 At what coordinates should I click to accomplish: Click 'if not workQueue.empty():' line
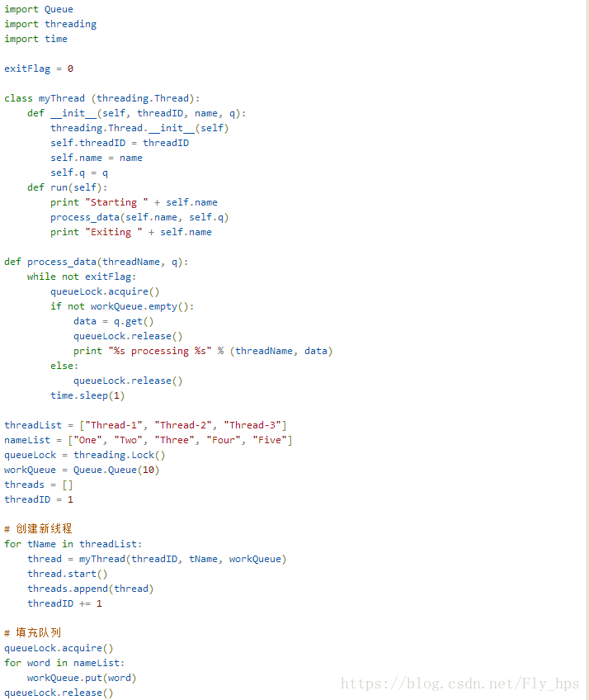(122, 307)
